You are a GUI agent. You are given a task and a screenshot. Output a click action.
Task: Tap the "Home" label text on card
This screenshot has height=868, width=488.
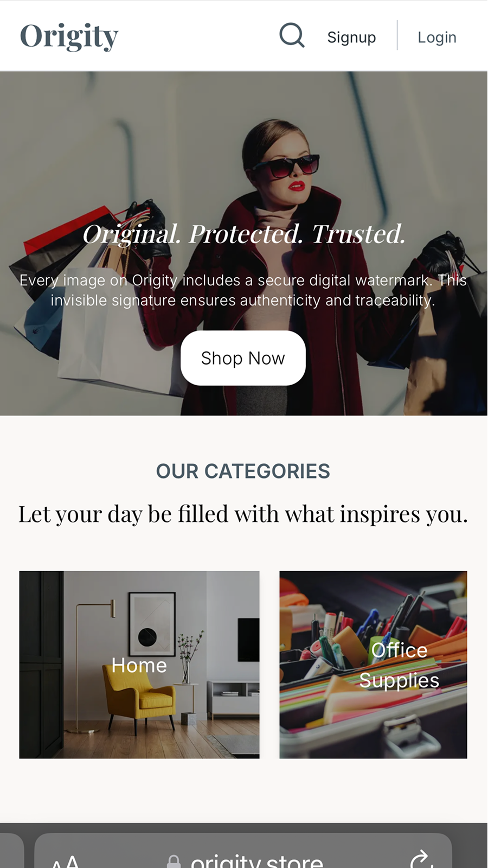(139, 665)
